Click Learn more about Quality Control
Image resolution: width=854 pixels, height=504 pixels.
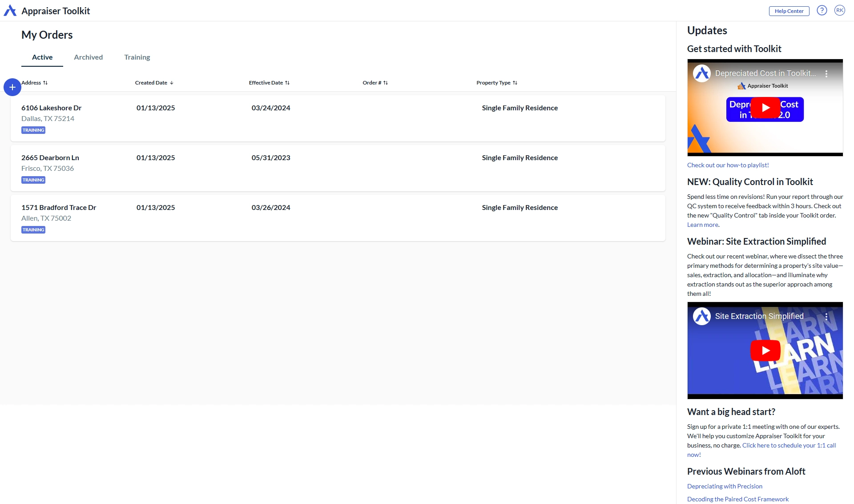coord(702,225)
